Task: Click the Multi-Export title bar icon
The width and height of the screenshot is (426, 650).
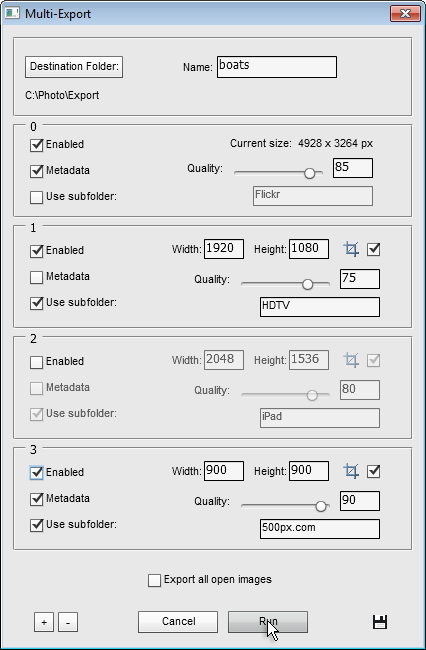Action: pyautogui.click(x=12, y=13)
